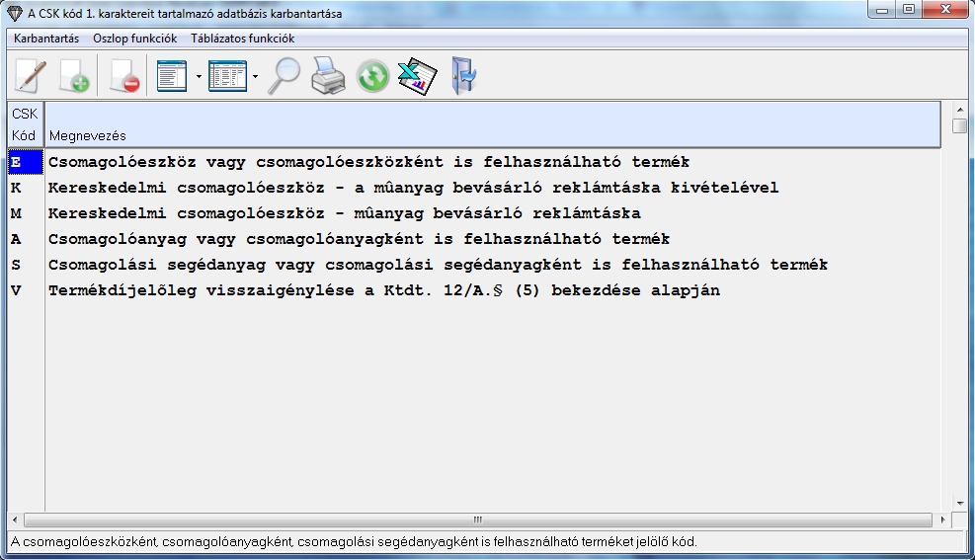This screenshot has width=975, height=560.
Task: Open the Oszlop funkciók menu
Action: coord(134,39)
